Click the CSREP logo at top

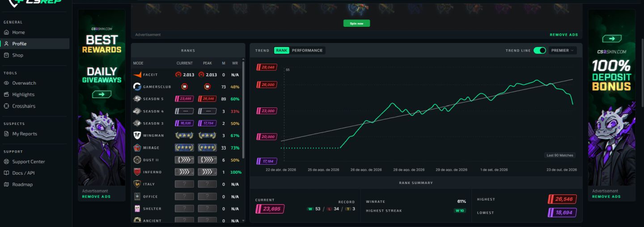[x=34, y=3]
